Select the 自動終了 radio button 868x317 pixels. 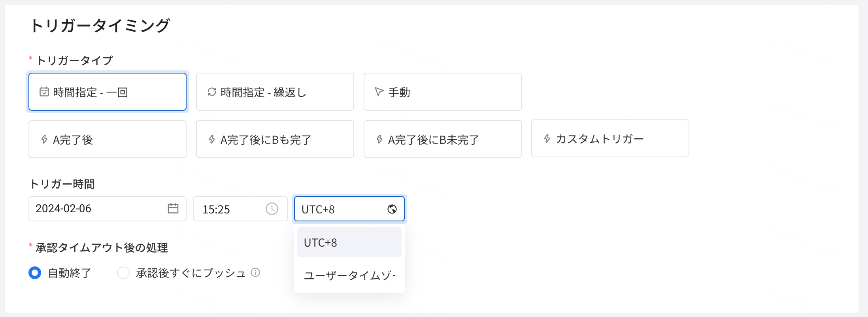(x=35, y=273)
